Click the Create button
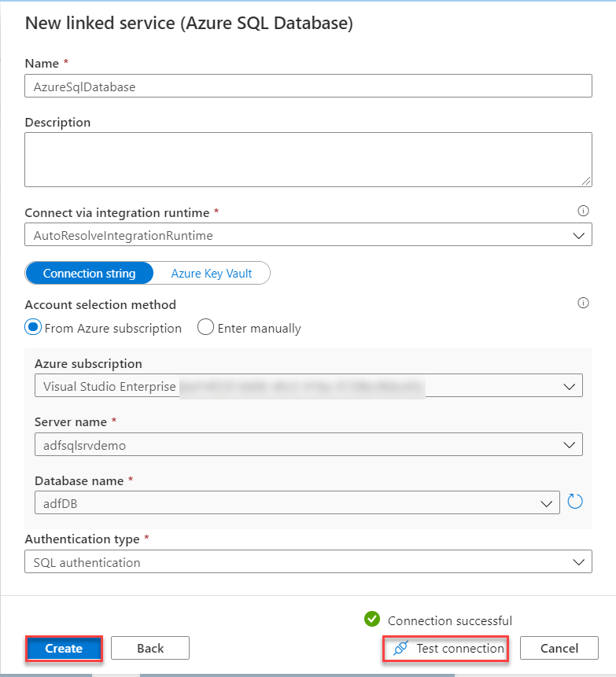The width and height of the screenshot is (616, 677). (x=64, y=648)
